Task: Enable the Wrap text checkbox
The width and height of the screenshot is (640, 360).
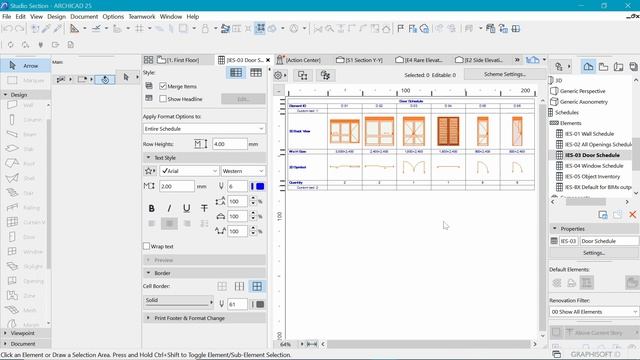Action: [x=147, y=246]
